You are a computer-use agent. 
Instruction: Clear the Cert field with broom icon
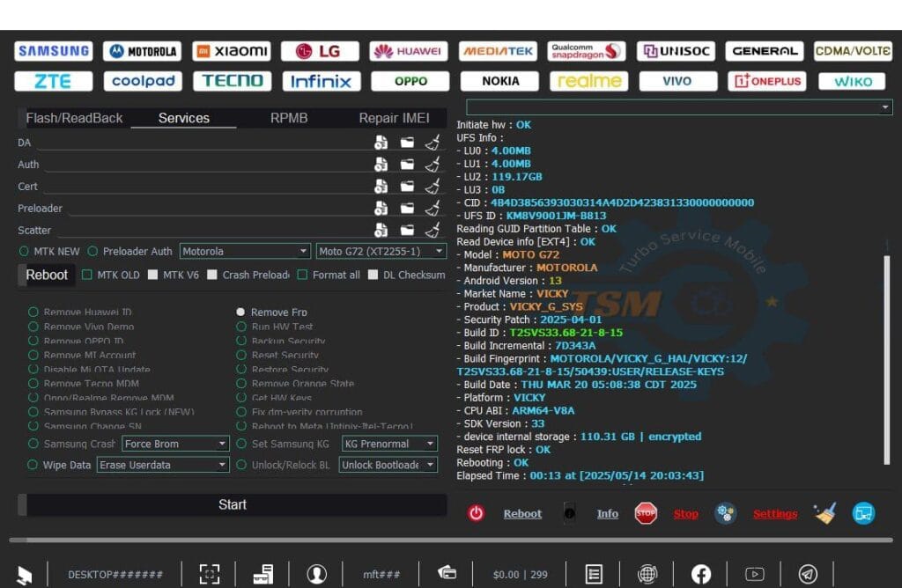pos(433,186)
